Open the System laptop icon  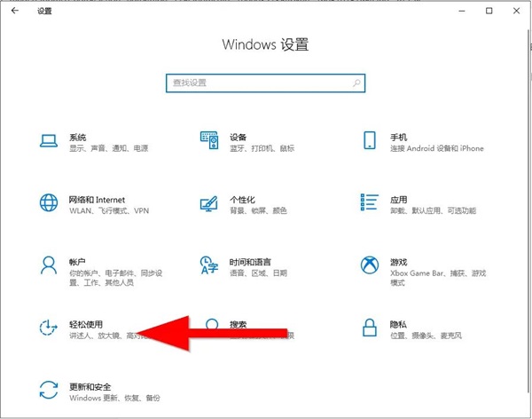pyautogui.click(x=49, y=140)
